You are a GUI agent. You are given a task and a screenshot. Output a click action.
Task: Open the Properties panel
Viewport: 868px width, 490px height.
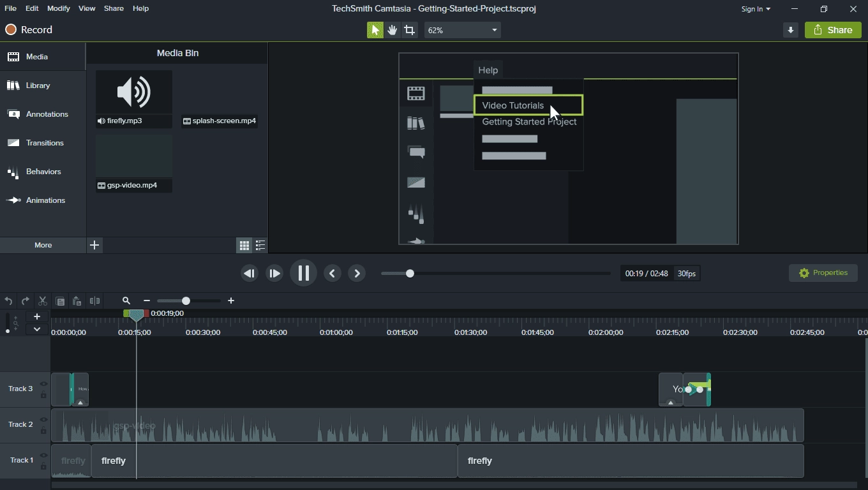click(x=823, y=273)
